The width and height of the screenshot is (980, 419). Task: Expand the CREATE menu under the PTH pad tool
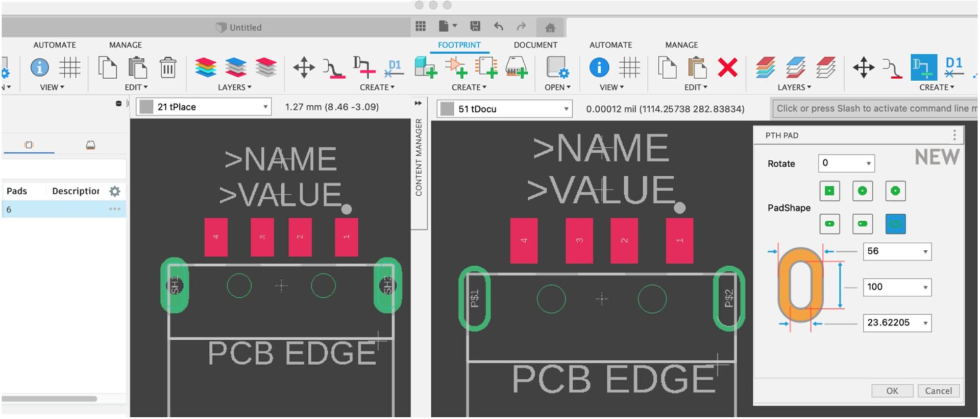937,87
